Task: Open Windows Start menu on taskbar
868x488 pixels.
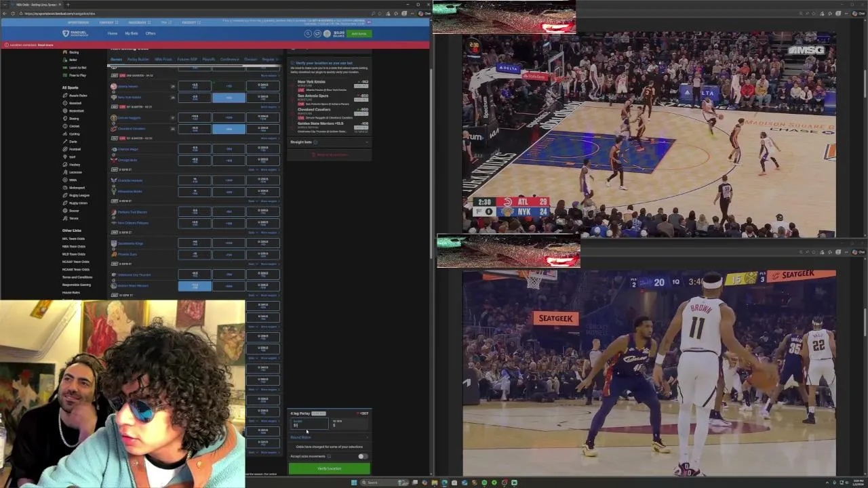Action: [353, 483]
